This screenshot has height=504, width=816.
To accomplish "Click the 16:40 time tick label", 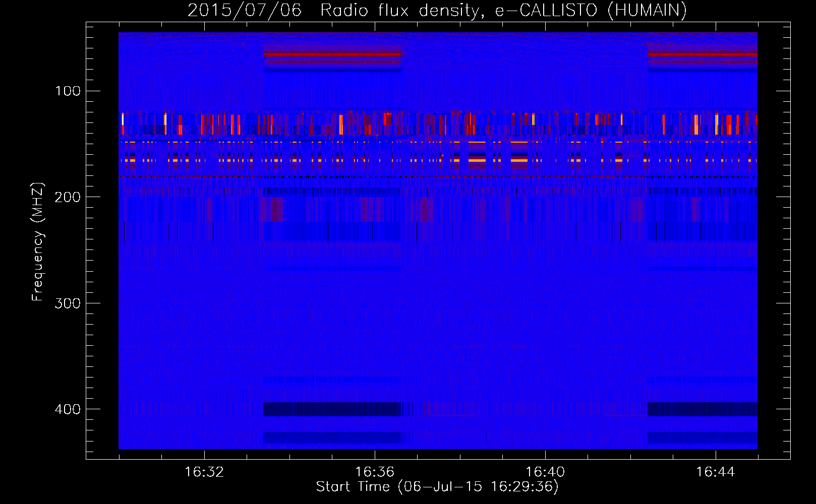I will point(545,472).
